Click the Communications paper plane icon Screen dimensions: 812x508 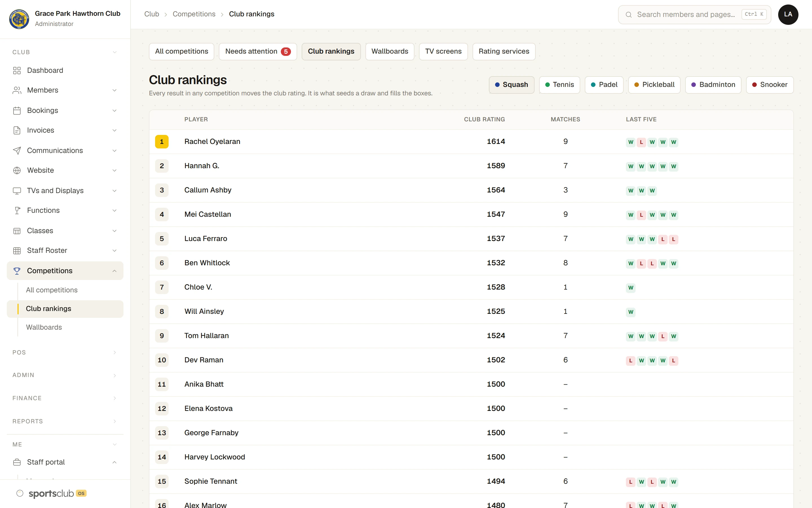tap(17, 150)
